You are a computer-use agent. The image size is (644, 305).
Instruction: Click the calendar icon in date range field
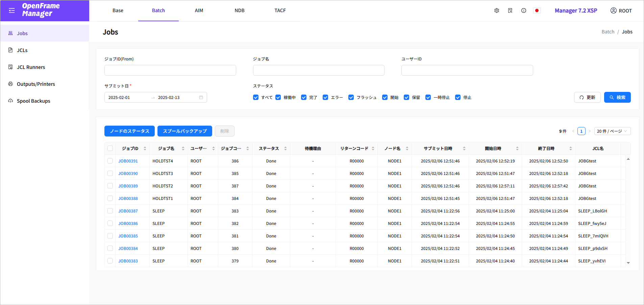coord(201,97)
